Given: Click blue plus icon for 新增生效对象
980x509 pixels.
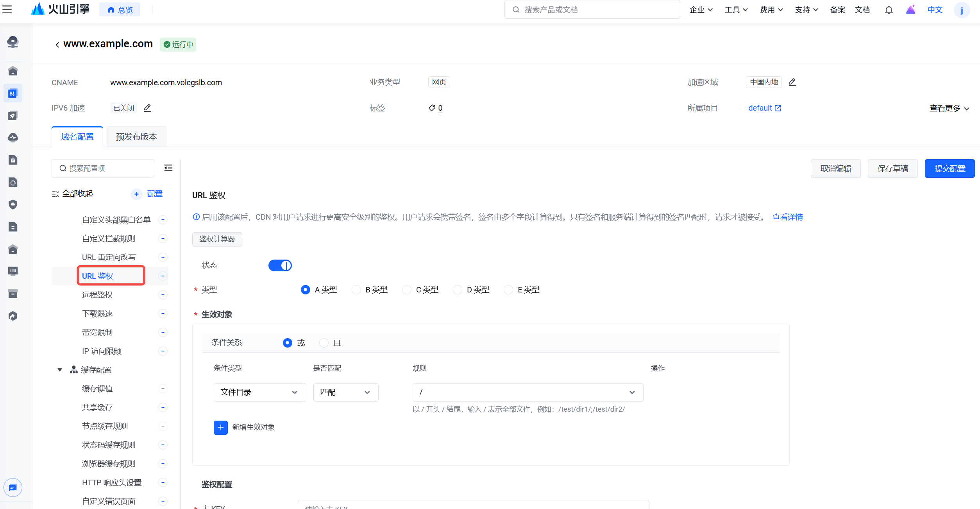Looking at the screenshot, I should point(220,427).
